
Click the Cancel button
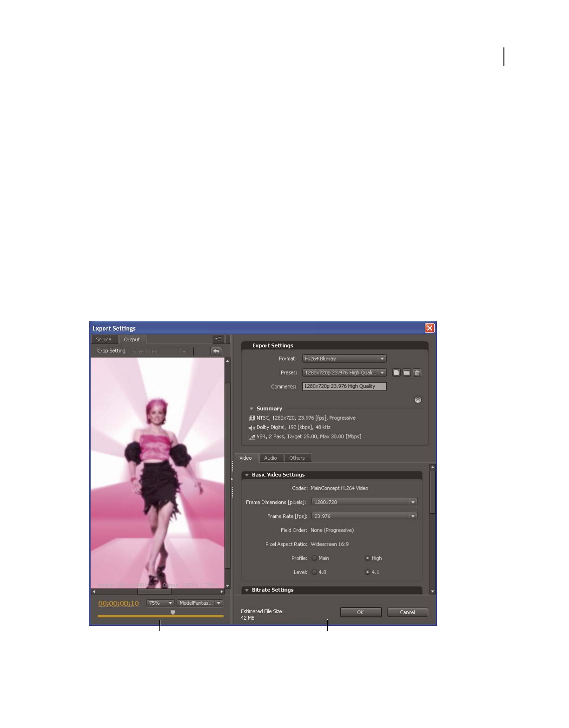[x=408, y=612]
